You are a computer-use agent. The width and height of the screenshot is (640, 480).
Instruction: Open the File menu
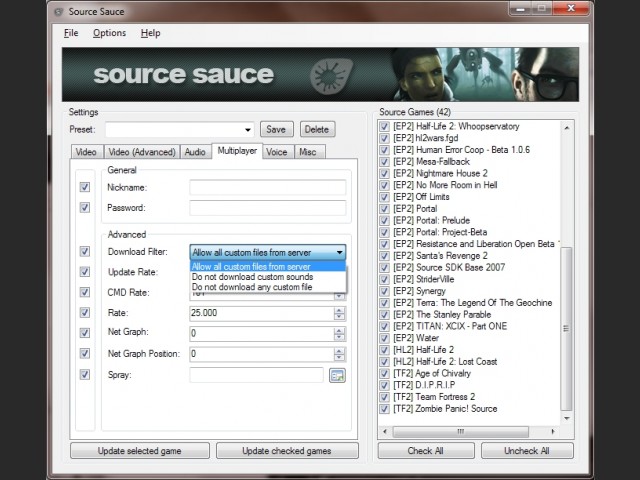click(x=71, y=33)
